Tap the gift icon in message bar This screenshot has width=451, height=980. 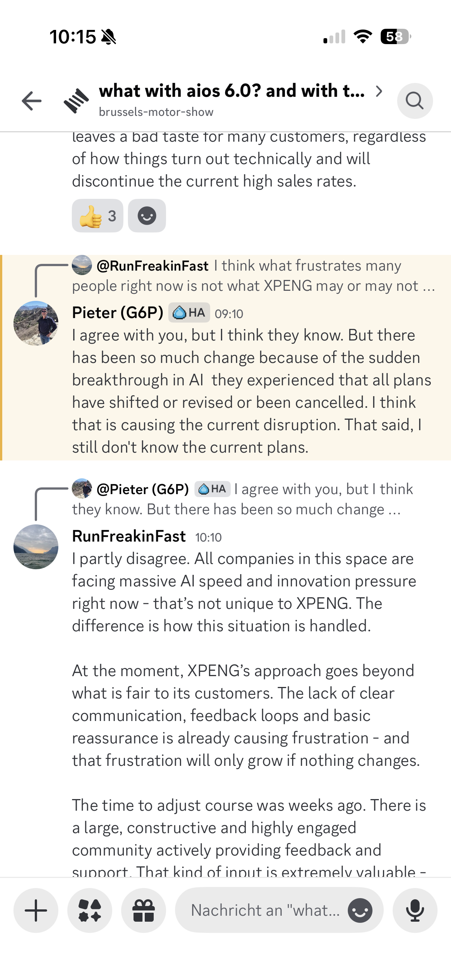(144, 910)
